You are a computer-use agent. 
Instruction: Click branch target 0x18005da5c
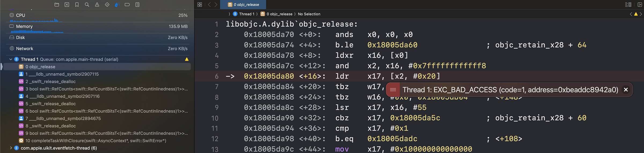point(415,118)
